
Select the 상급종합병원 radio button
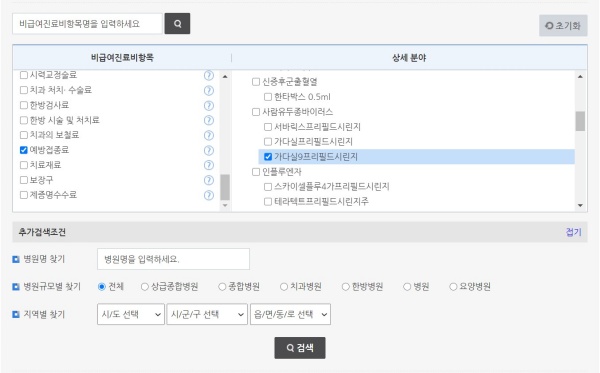tap(145, 287)
